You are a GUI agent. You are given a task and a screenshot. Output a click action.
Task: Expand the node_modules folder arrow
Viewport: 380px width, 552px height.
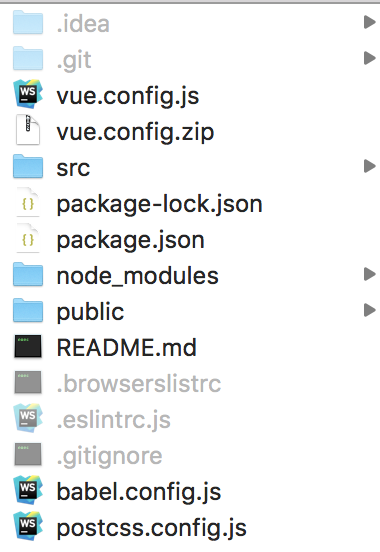pyautogui.click(x=369, y=274)
